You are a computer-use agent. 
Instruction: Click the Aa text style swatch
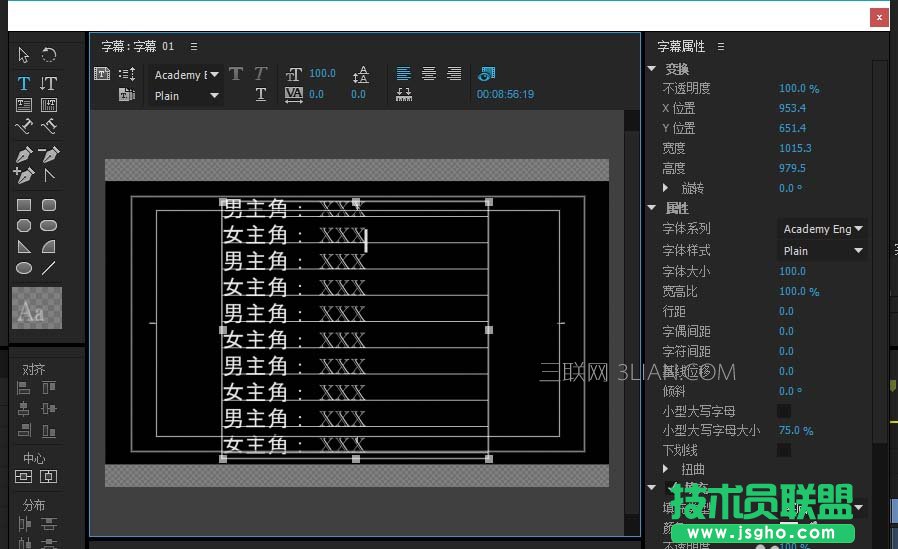tap(37, 309)
